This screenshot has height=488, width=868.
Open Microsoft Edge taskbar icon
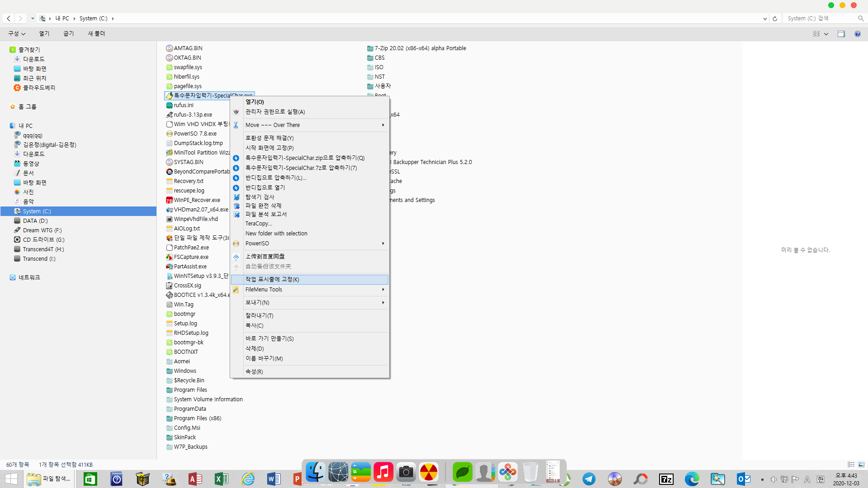coord(692,479)
